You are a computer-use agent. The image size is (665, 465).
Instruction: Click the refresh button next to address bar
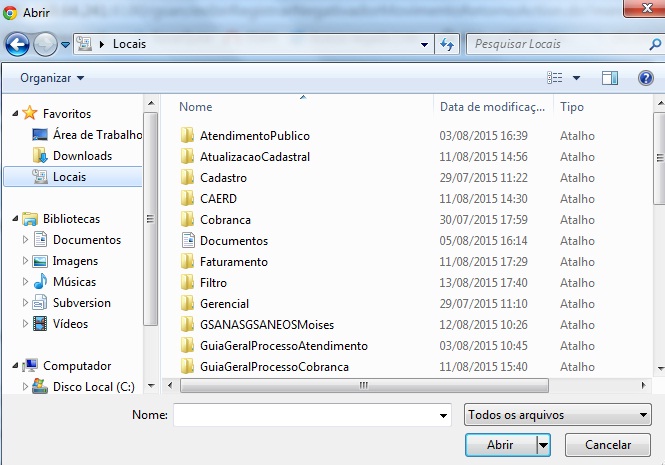coord(447,44)
